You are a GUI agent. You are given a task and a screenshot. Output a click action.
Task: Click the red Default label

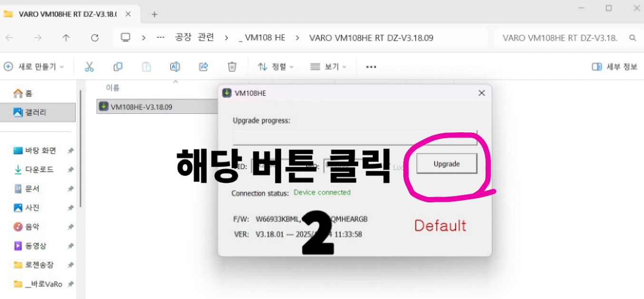tap(440, 225)
